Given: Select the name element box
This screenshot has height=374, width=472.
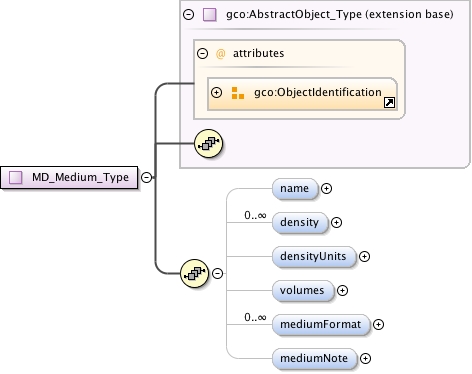Looking at the screenshot, I should click(295, 189).
